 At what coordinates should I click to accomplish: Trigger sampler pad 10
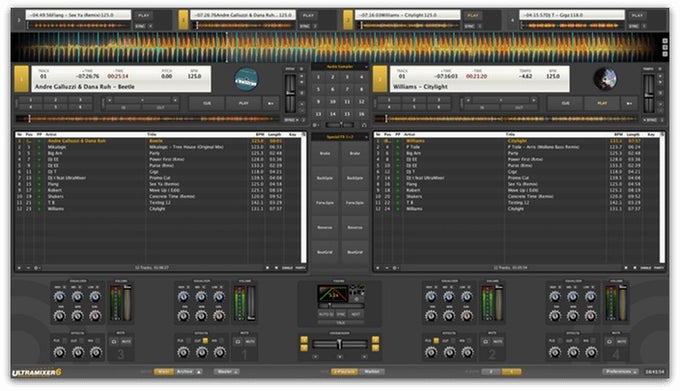coord(333,101)
